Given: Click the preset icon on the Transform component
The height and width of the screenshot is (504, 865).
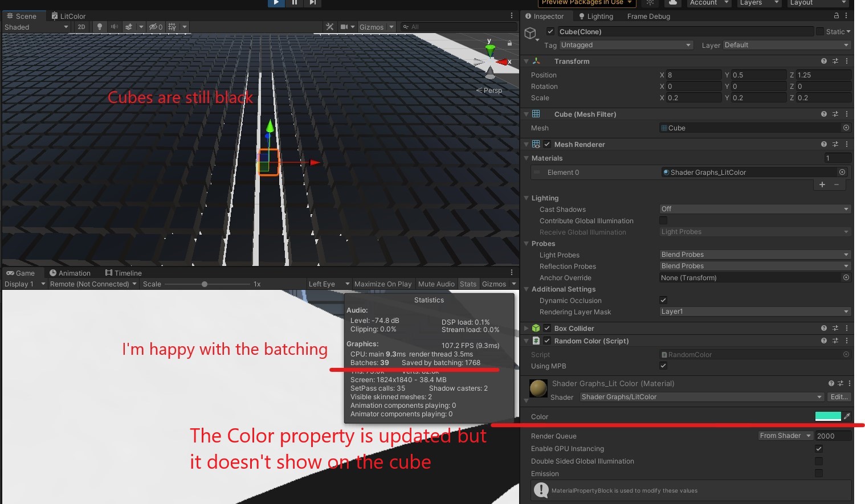Looking at the screenshot, I should coord(835,61).
